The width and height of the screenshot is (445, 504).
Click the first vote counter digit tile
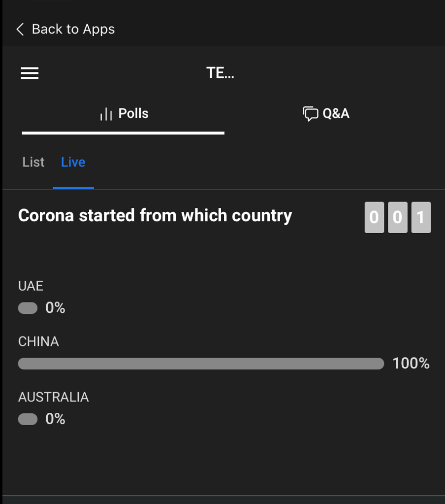[x=374, y=217]
